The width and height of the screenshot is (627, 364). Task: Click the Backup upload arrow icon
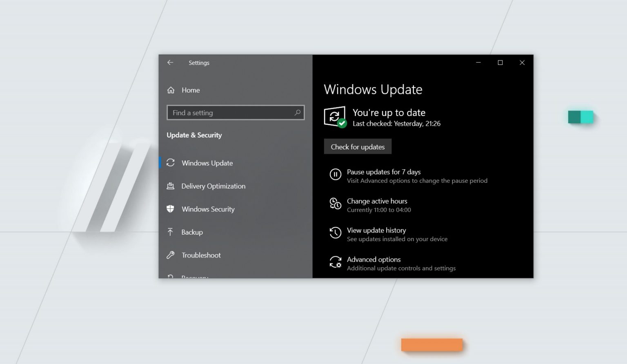[x=171, y=232]
